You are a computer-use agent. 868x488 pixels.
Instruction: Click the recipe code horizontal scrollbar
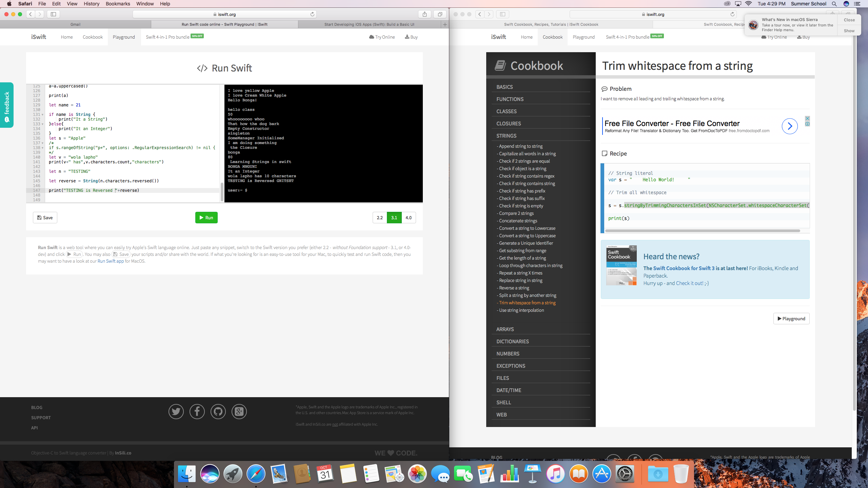pyautogui.click(x=702, y=231)
